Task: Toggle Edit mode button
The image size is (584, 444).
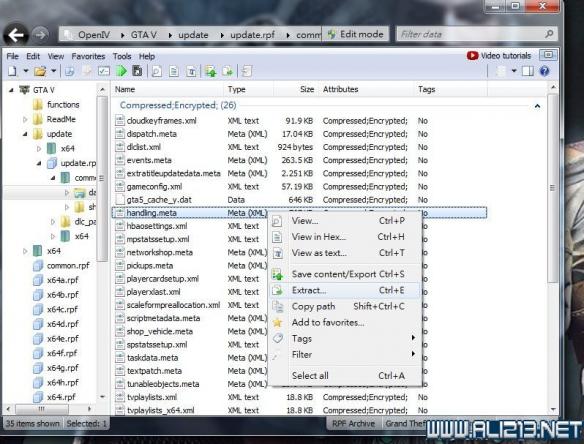Action: click(x=355, y=34)
